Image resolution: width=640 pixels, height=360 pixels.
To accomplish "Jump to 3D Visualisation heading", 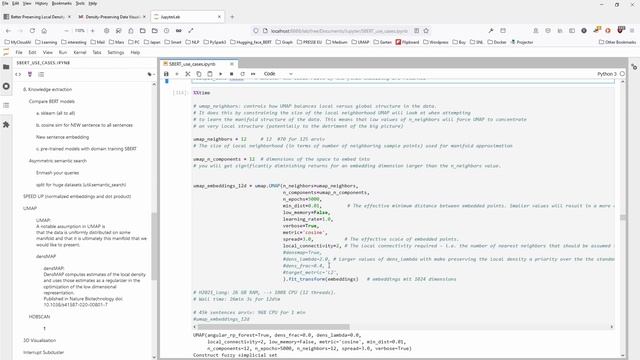I will pyautogui.click(x=40, y=340).
